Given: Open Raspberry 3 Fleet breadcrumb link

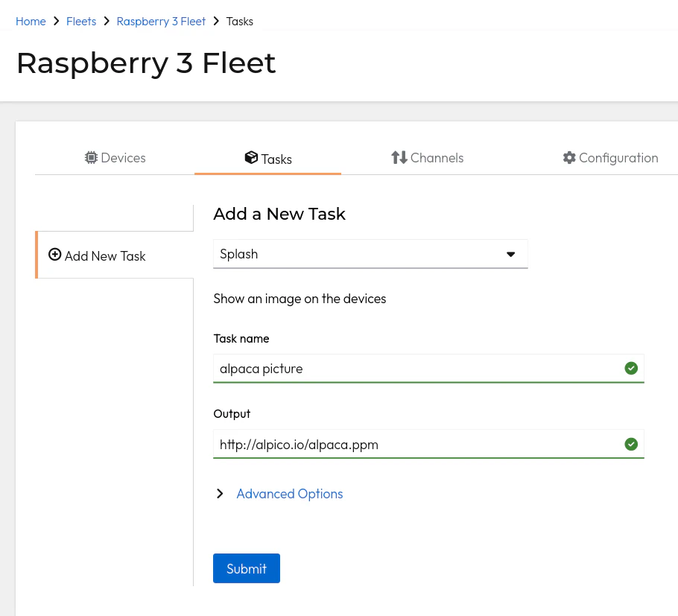Looking at the screenshot, I should pyautogui.click(x=161, y=21).
